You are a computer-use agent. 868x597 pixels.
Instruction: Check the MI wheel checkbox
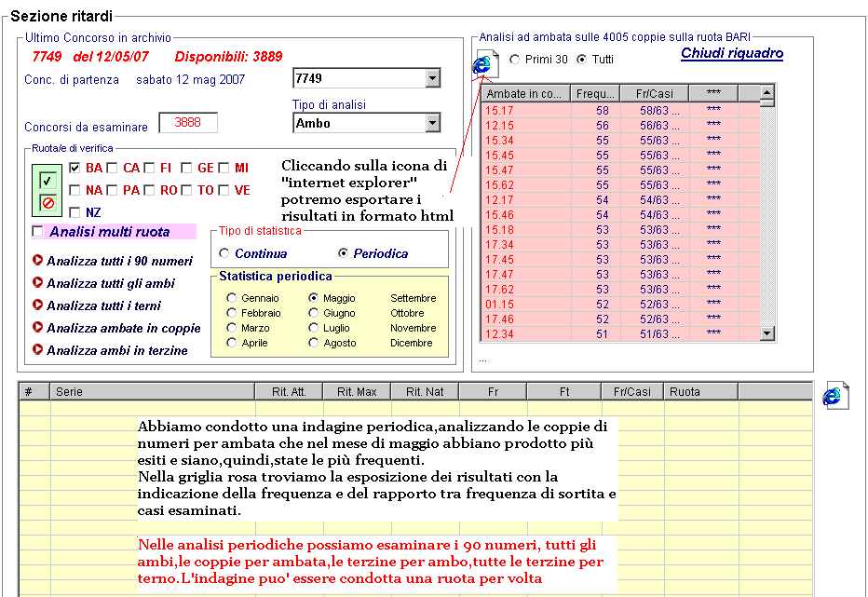pyautogui.click(x=224, y=168)
